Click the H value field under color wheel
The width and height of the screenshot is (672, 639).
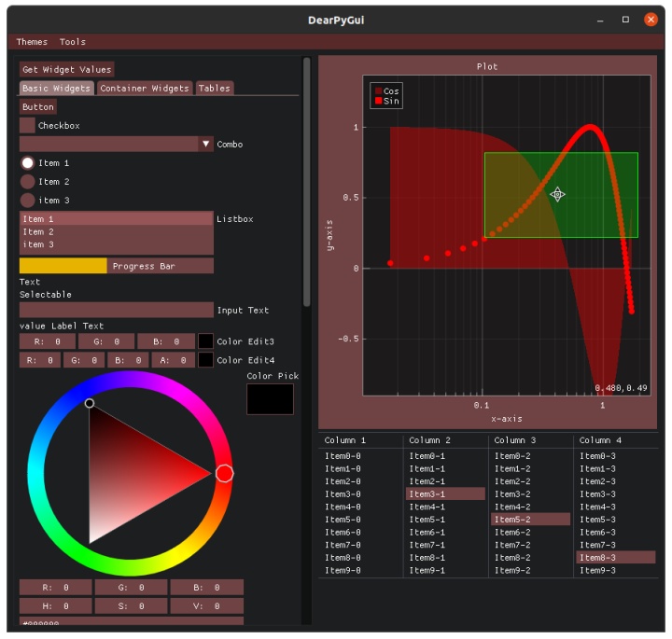coord(56,606)
